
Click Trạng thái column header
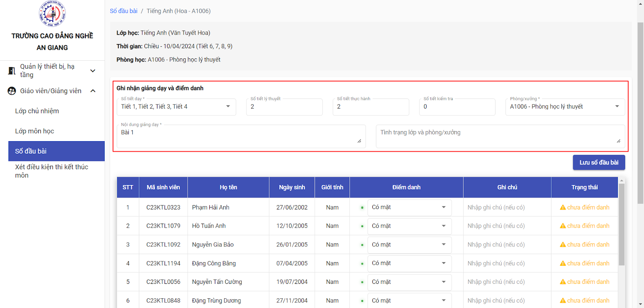(x=584, y=187)
